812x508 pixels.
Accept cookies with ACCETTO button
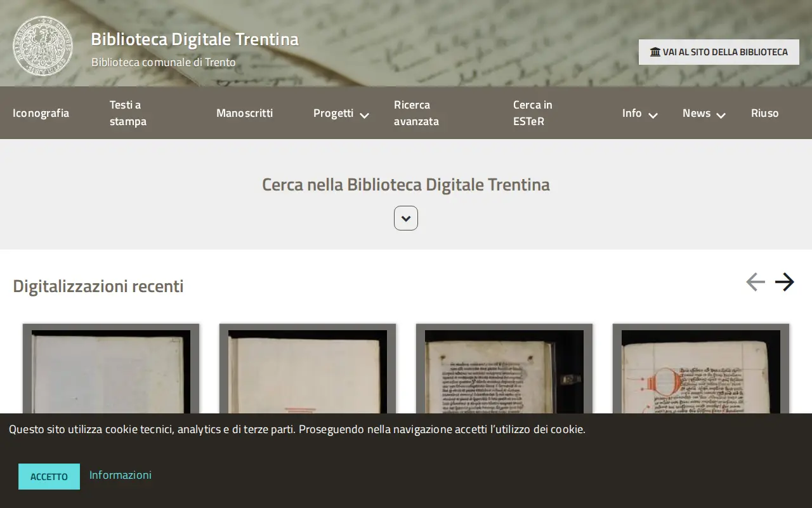(49, 476)
